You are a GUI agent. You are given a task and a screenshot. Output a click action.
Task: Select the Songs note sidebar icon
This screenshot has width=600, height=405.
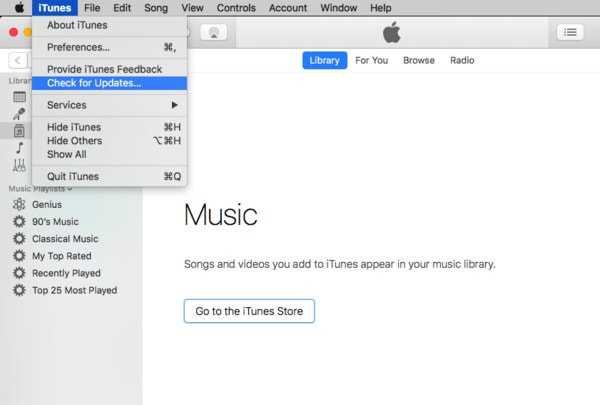(19, 148)
